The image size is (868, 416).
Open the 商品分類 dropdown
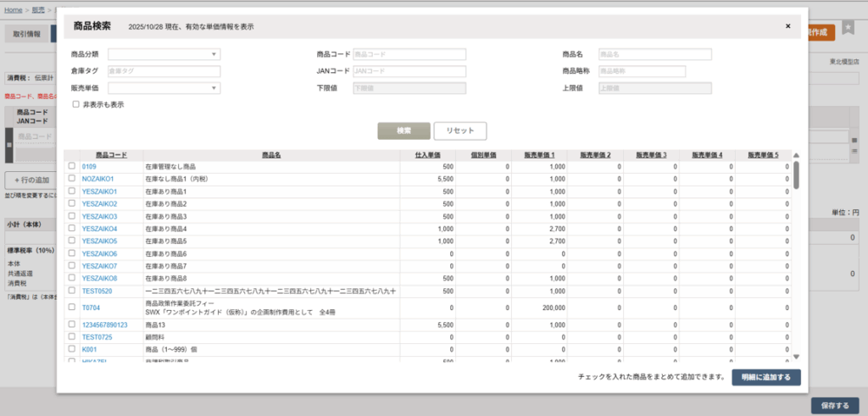point(164,54)
